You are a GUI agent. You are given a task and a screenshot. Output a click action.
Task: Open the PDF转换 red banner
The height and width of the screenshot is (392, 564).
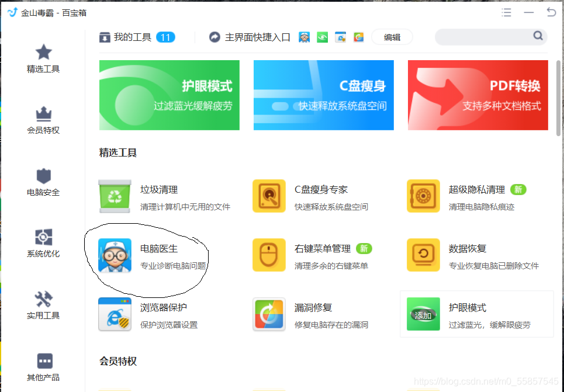[x=478, y=95]
